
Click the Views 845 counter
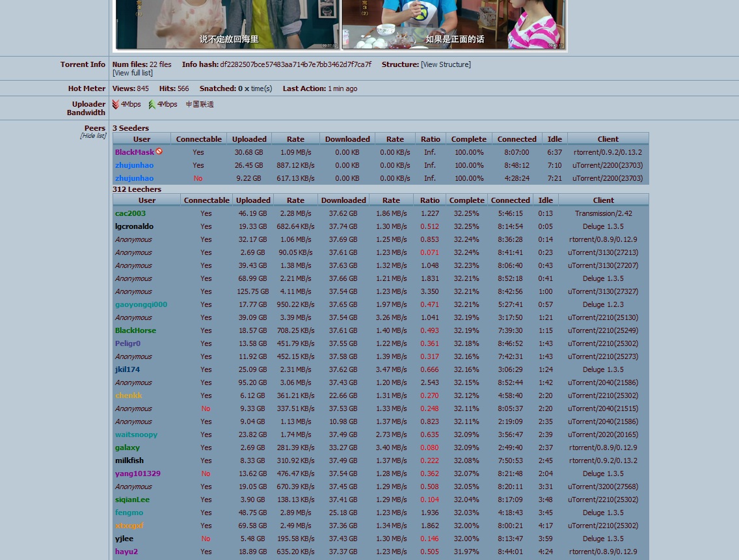[131, 88]
